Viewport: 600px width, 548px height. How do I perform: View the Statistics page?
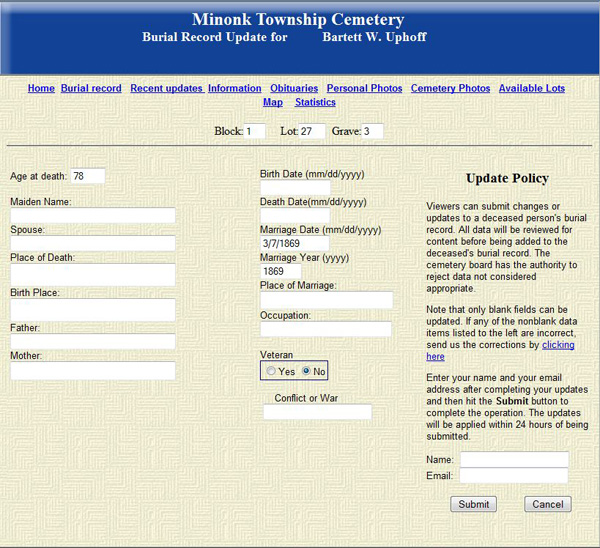point(315,103)
